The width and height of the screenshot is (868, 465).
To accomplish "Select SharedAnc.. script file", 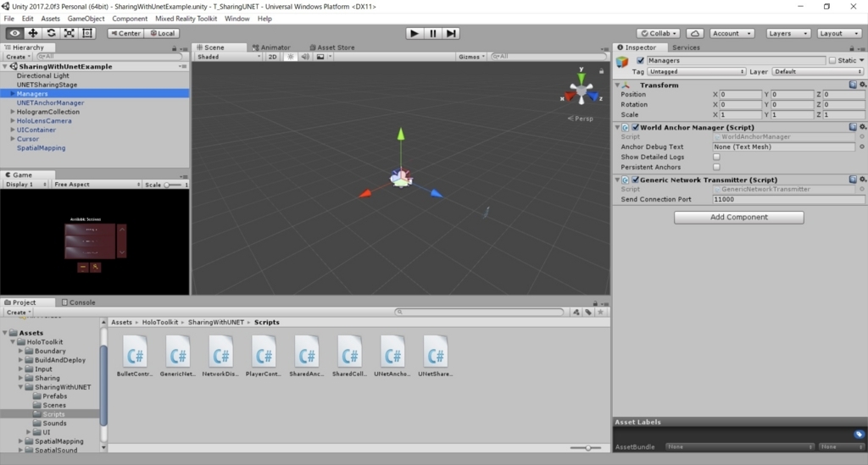I will click(307, 356).
